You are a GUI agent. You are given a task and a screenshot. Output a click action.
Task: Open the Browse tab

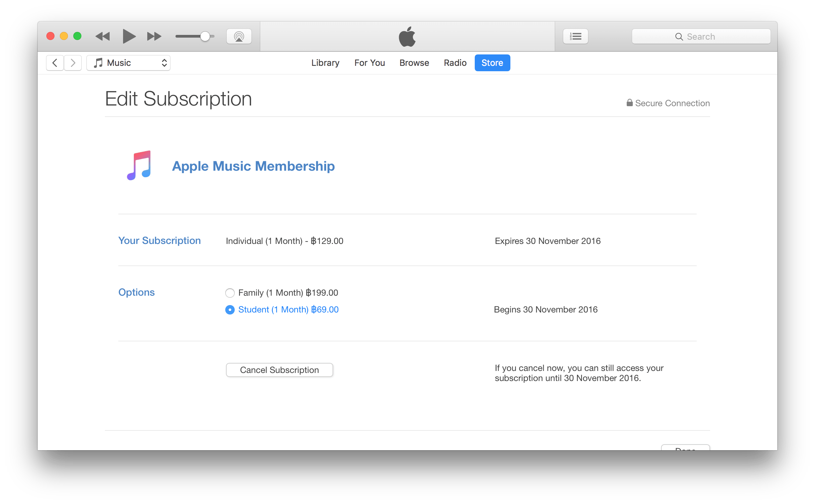[x=414, y=63]
